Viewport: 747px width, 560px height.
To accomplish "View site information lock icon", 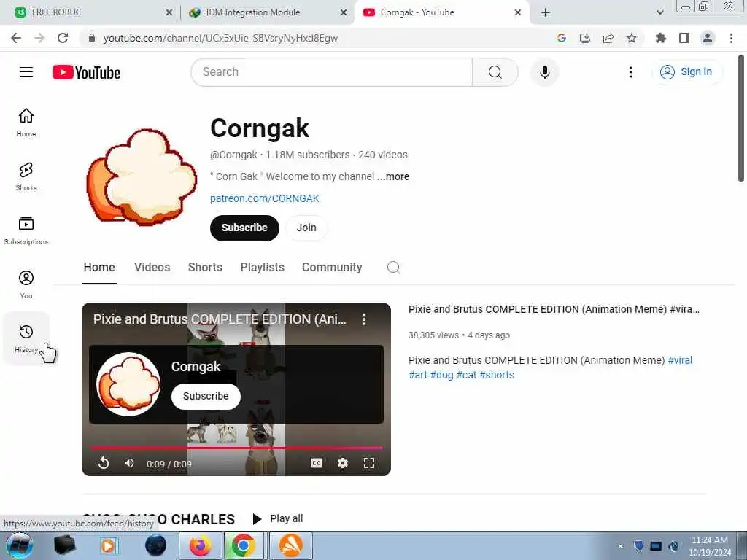I will 92,38.
